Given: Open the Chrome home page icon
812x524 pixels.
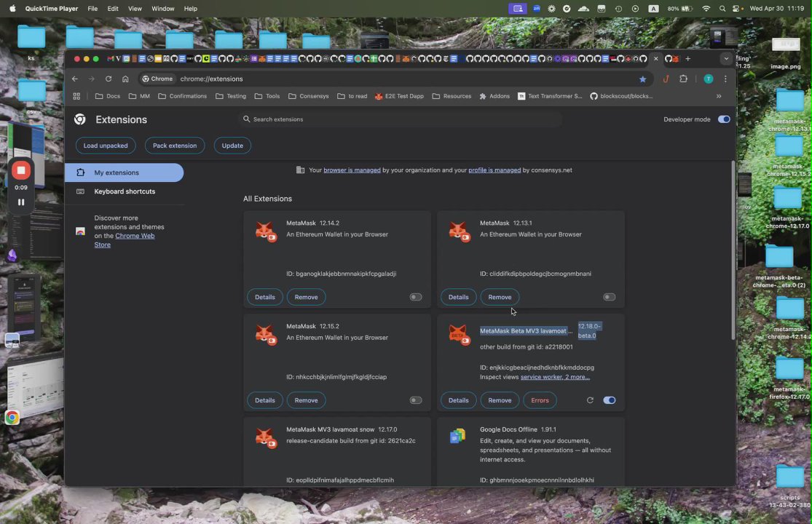Looking at the screenshot, I should 125,79.
